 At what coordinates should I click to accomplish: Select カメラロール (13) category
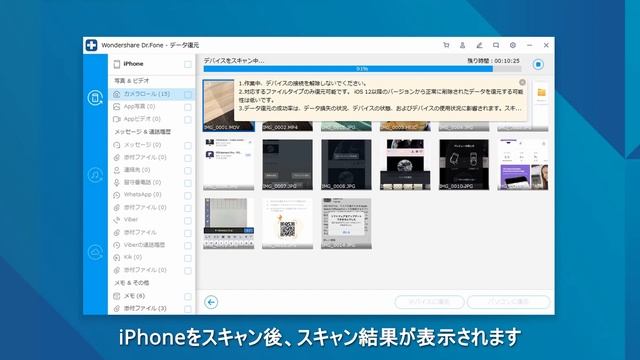[151, 94]
